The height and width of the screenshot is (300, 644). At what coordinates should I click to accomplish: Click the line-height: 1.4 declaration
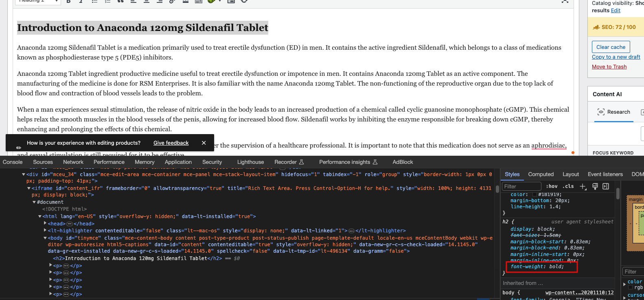pos(535,207)
